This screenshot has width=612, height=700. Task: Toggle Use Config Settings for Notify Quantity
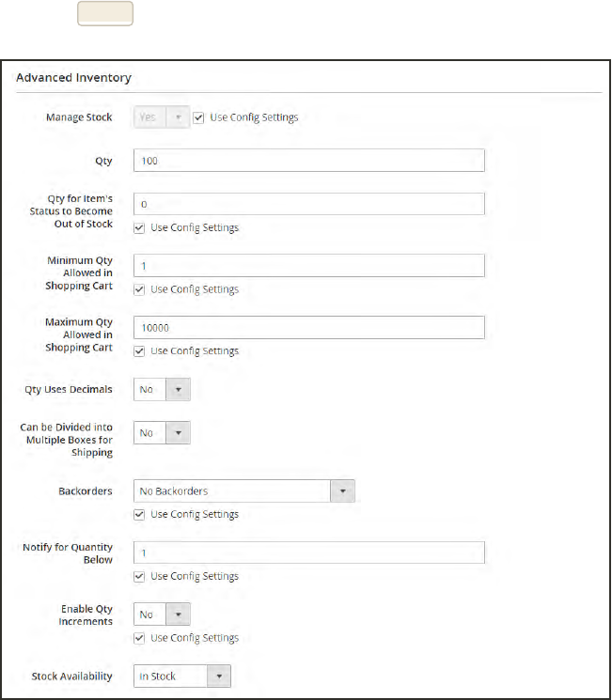click(139, 576)
